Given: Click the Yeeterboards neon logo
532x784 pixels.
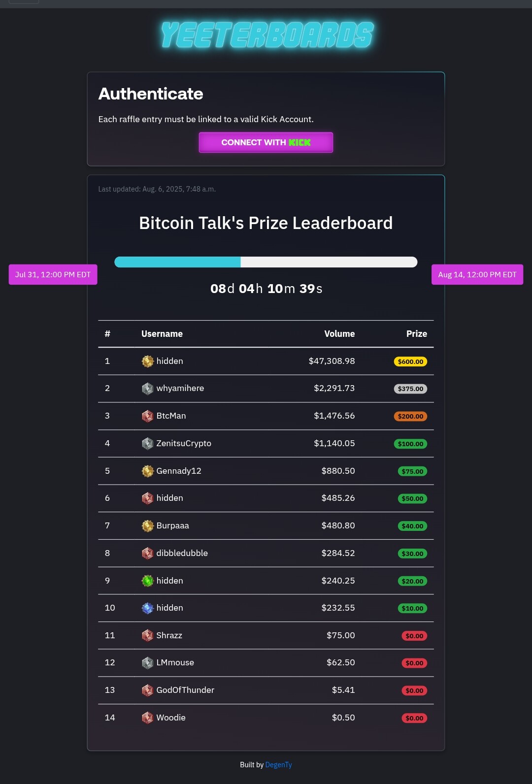Looking at the screenshot, I should point(266,35).
